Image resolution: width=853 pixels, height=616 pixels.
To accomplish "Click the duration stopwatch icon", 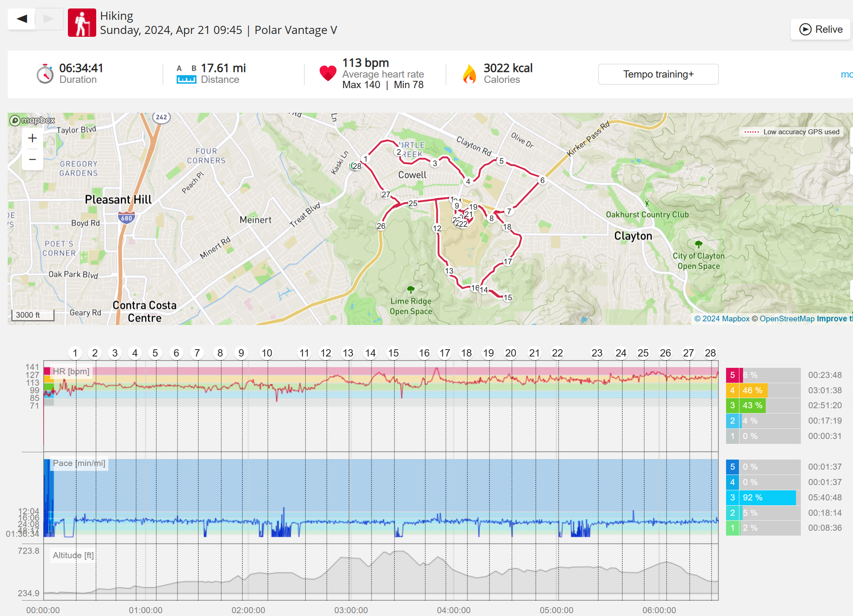I will 45,74.
